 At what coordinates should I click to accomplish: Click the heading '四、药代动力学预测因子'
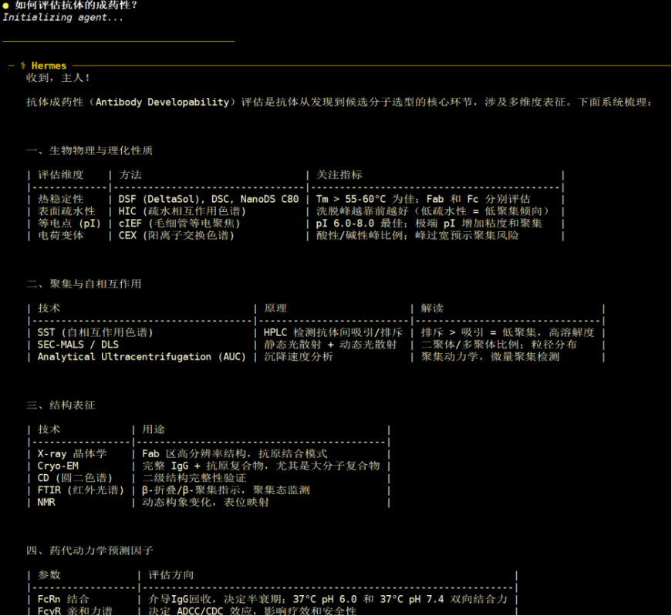(x=89, y=551)
